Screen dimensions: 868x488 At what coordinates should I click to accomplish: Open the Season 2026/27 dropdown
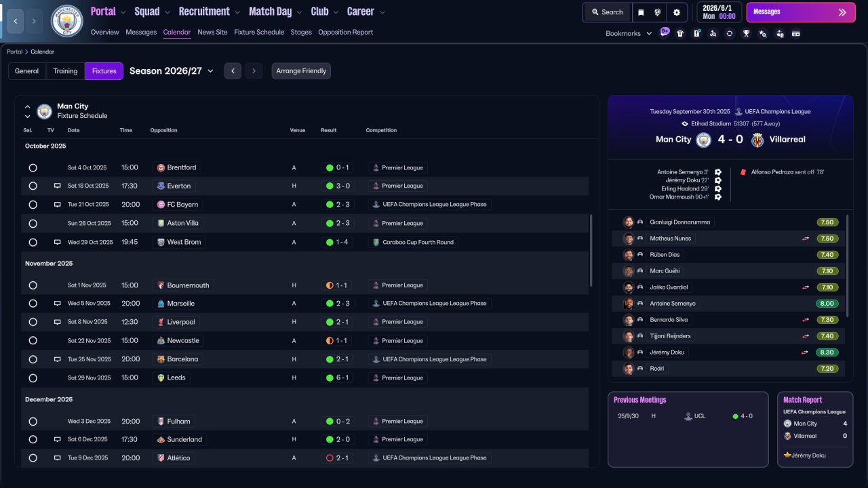(172, 71)
